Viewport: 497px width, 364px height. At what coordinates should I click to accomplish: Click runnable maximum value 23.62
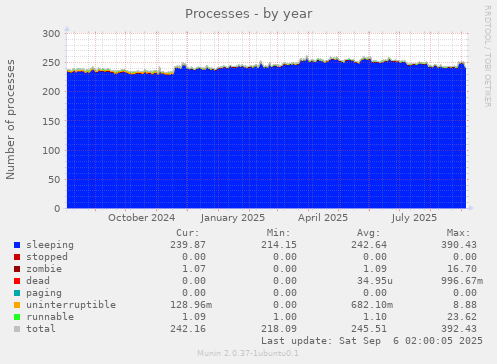[x=462, y=317]
